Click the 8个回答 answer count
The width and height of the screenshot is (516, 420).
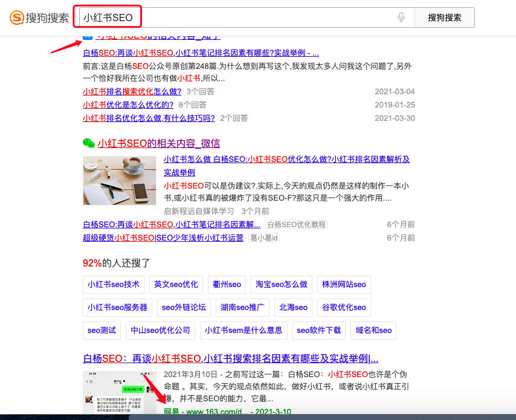tap(193, 105)
